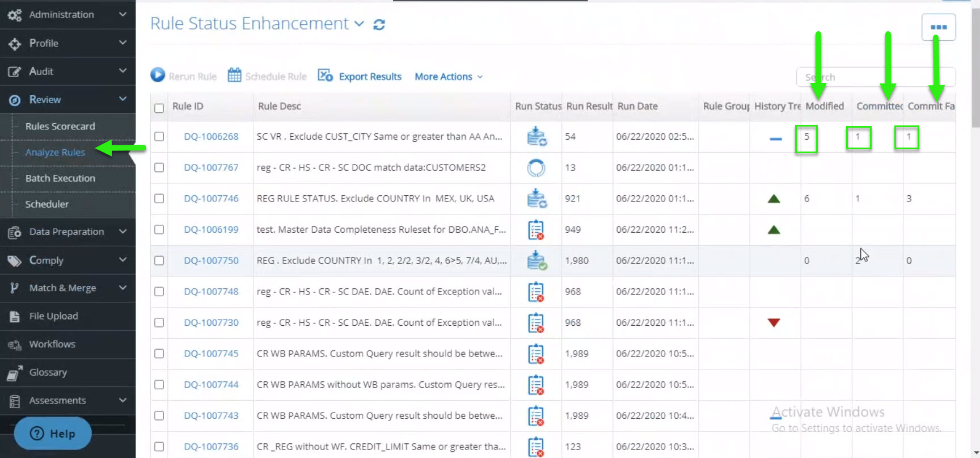Expand the Comply menu chevron
980x458 pixels.
point(122,259)
